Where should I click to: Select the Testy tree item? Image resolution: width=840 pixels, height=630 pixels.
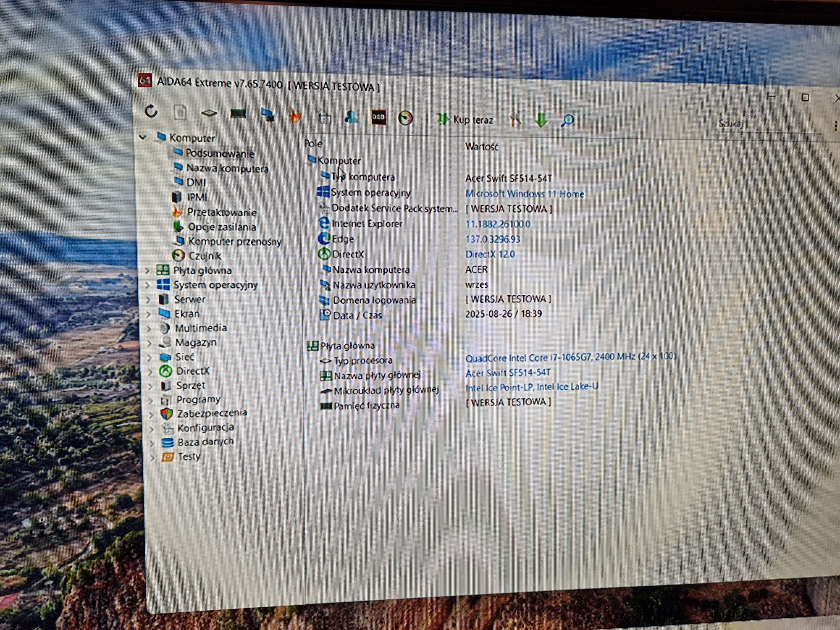coord(189,456)
